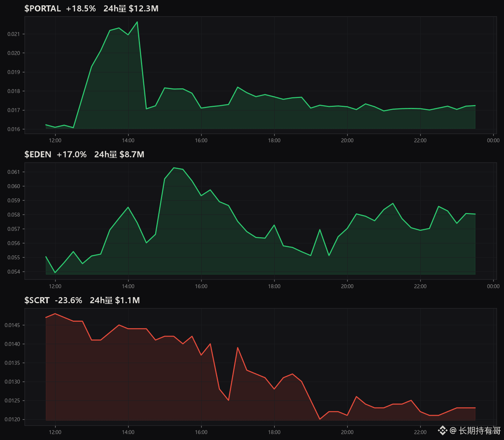The image size is (504, 440).
Task: Click the 0.061 price axis label
Action: point(14,172)
